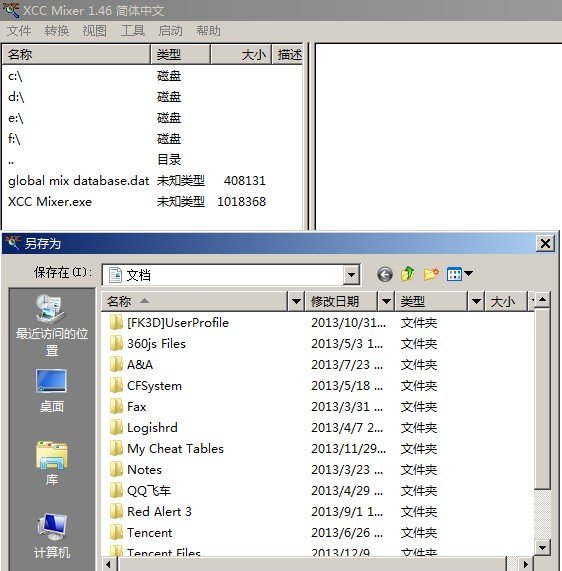Open the Desktop shortcut (桌面)
Screen dimensions: 562x571
tap(52, 391)
